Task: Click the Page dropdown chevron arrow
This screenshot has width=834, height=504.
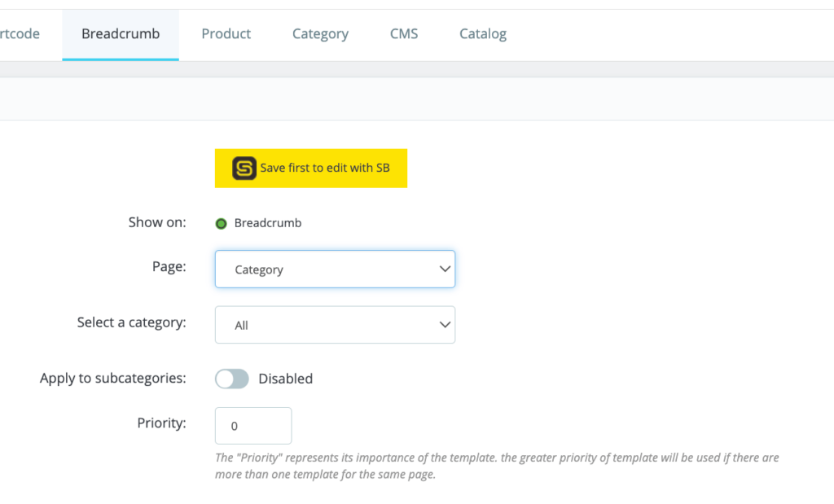Action: (445, 270)
